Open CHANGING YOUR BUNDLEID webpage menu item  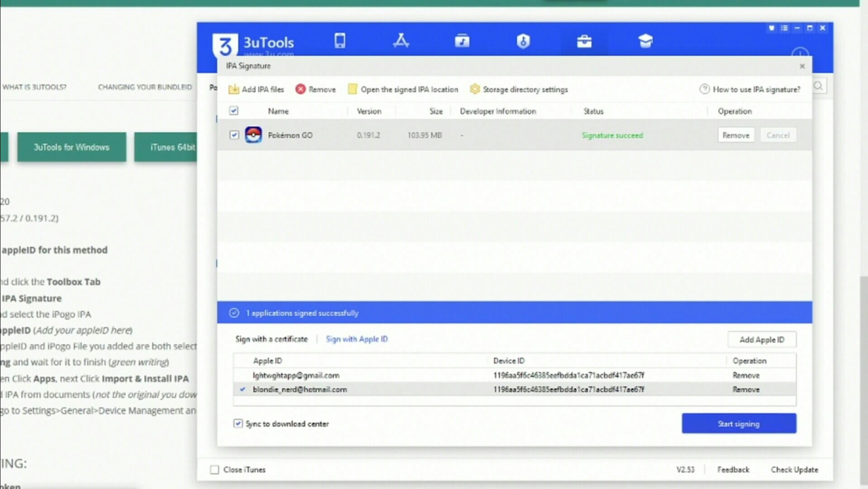point(145,87)
